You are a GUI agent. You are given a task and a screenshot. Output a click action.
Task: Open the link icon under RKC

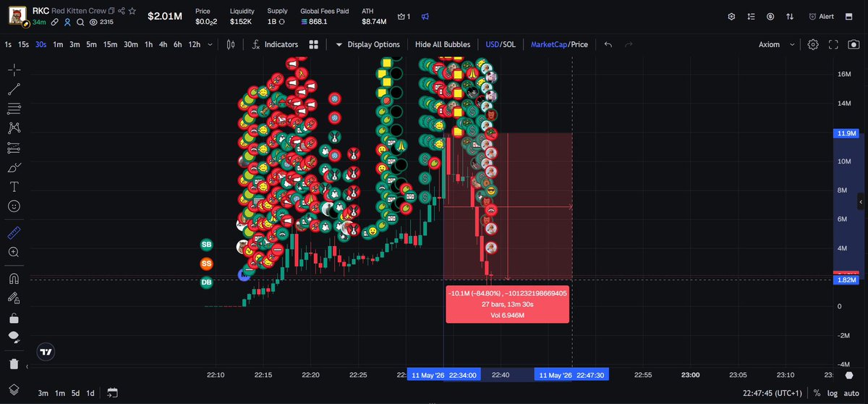(55, 22)
